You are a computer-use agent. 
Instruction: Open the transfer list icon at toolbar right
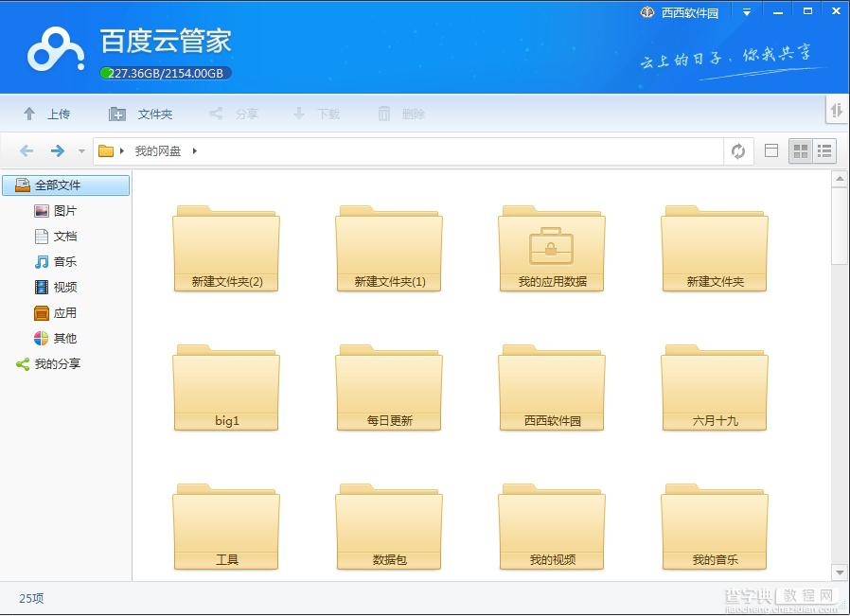tap(837, 111)
